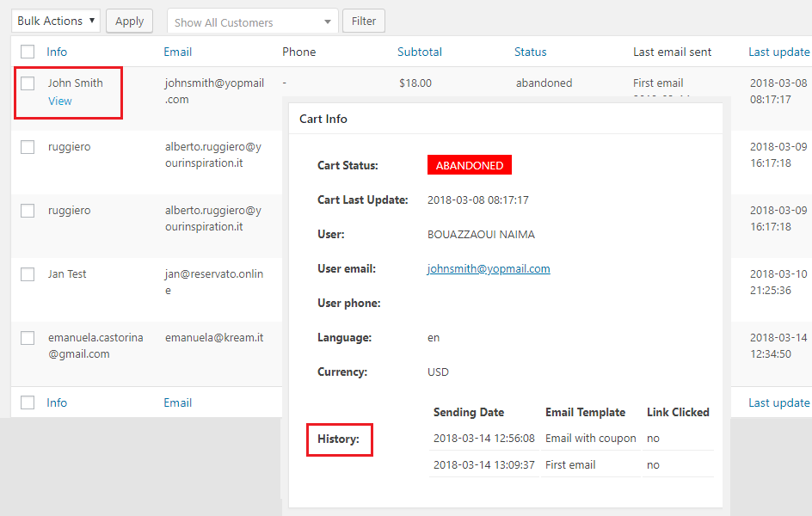Screen dimensions: 812x516
Task: Click the red ABANDONED status badge
Action: point(470,165)
